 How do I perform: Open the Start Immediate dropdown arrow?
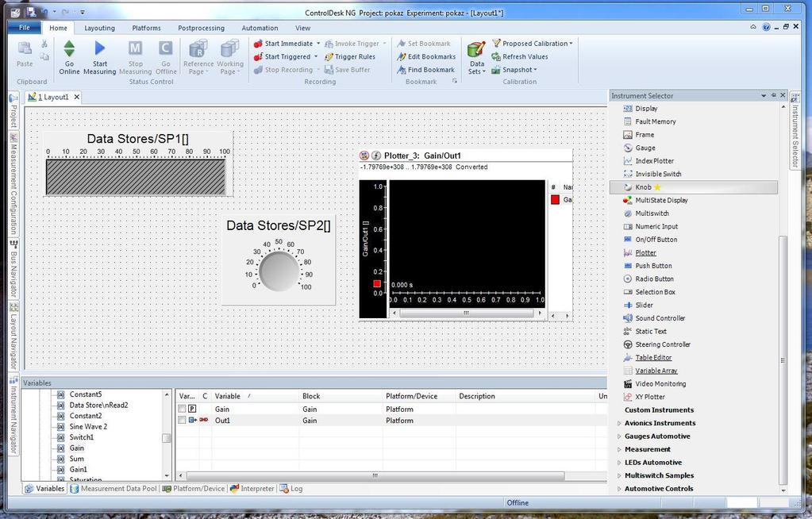tap(318, 44)
